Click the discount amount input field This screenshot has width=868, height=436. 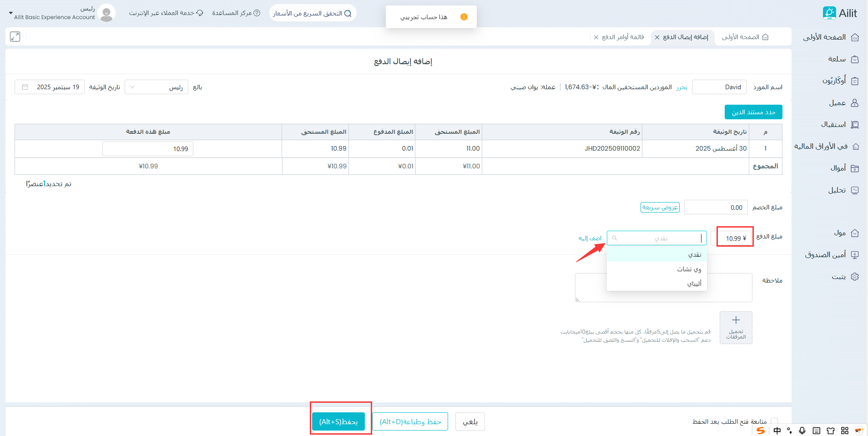(715, 208)
